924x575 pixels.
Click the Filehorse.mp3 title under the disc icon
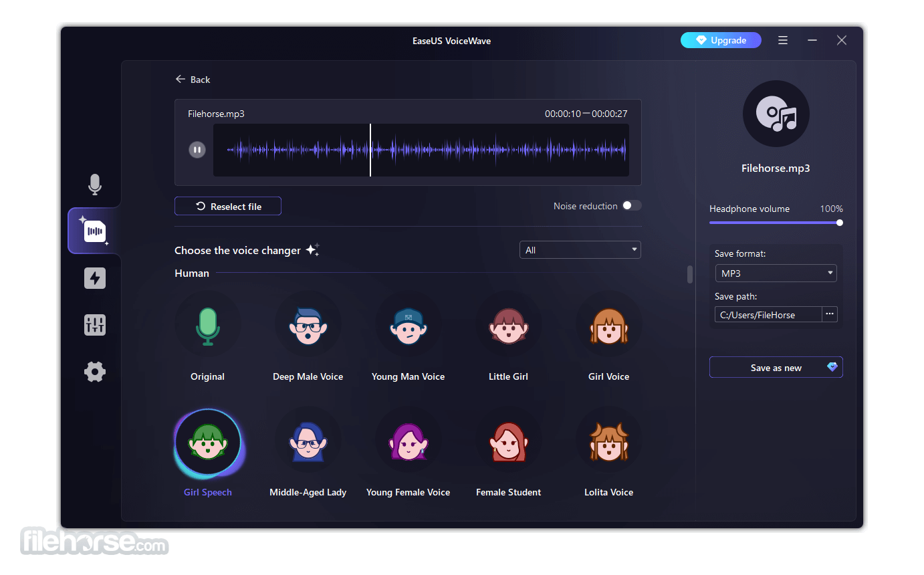[x=776, y=168]
